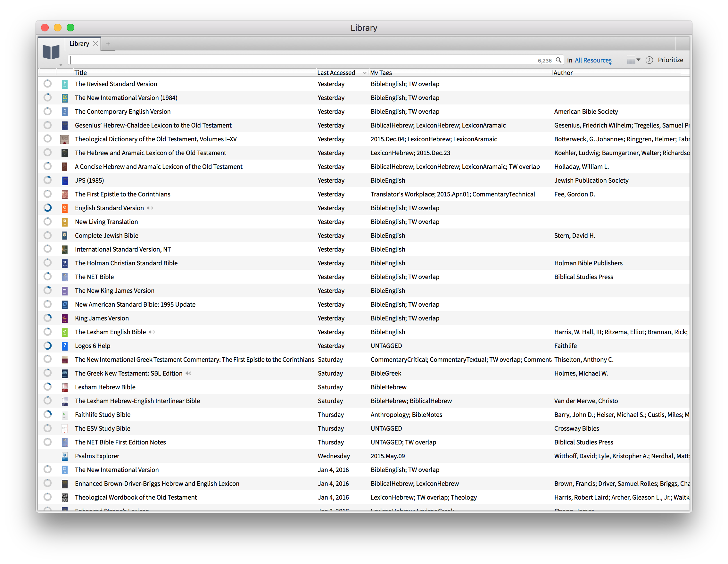Click the Faithlife Study Bible cover icon
Image resolution: width=728 pixels, height=564 pixels.
[x=65, y=415]
